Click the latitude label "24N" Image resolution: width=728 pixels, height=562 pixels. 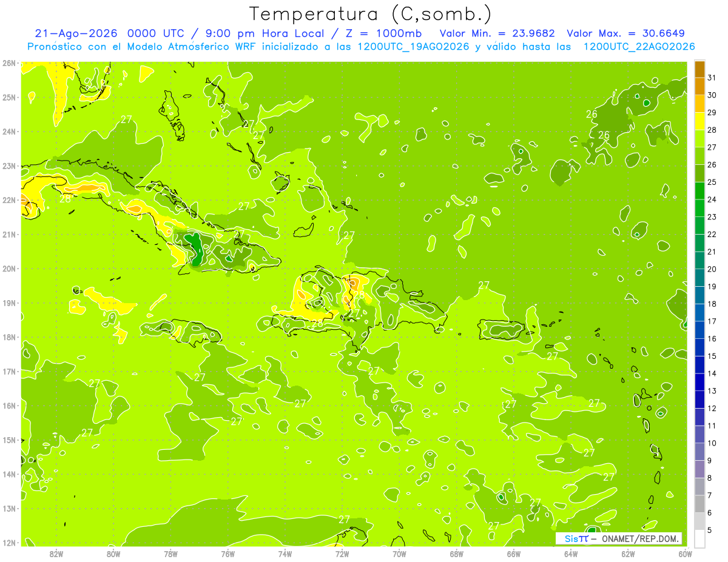(10, 132)
